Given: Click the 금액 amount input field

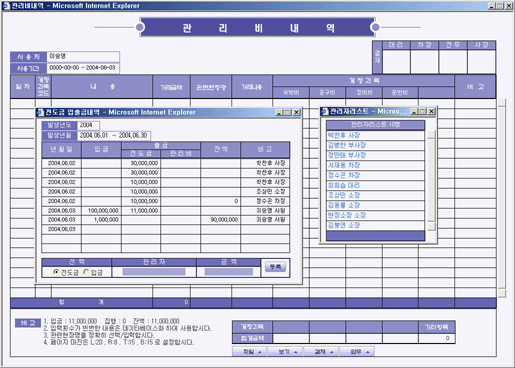Looking at the screenshot, I should pos(228,272).
